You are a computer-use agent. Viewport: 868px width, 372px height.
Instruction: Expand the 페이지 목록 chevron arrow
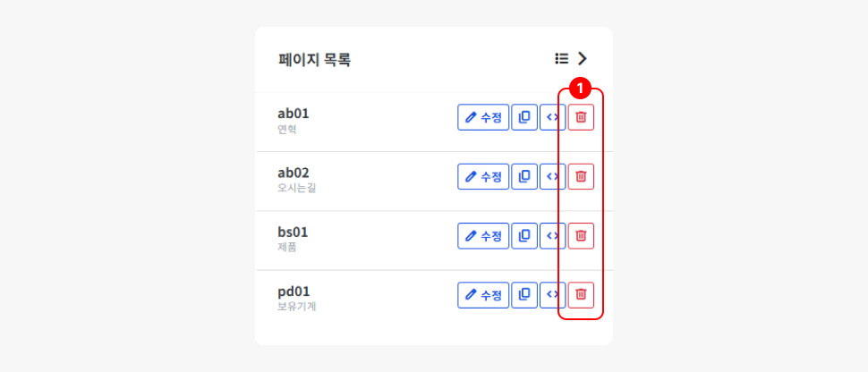[x=583, y=59]
